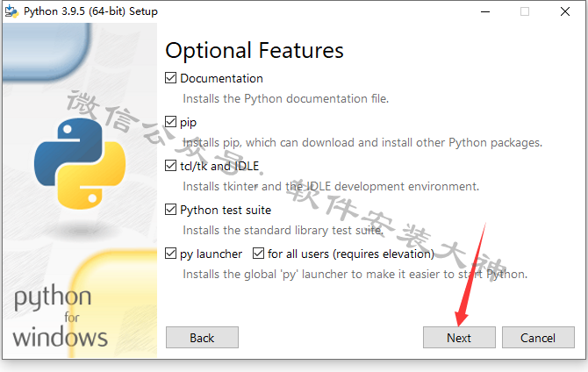Image resolution: width=588 pixels, height=372 pixels.
Task: Click the Back button
Action: 202,338
